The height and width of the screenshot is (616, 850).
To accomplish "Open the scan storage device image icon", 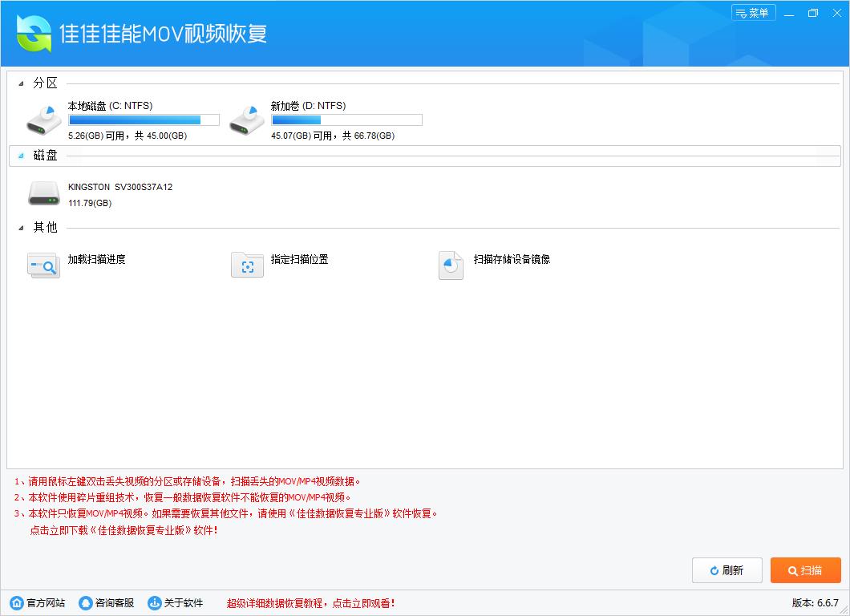I will (x=451, y=265).
